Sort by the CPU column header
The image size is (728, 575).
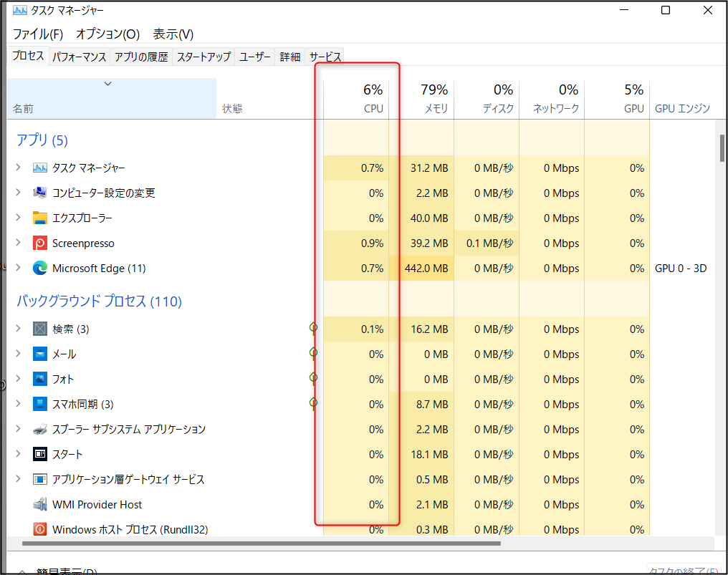[x=356, y=98]
